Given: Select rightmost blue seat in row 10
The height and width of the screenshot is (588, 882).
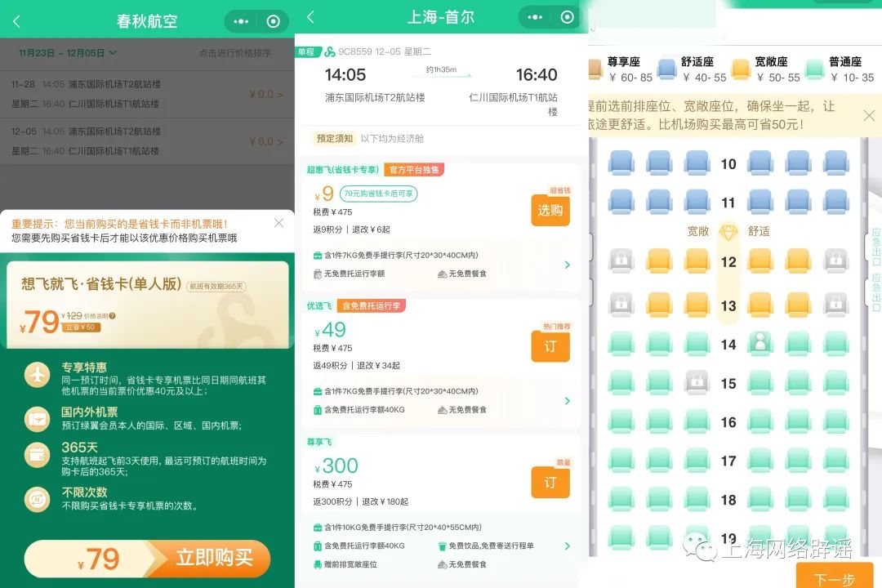Looking at the screenshot, I should pyautogui.click(x=836, y=163).
